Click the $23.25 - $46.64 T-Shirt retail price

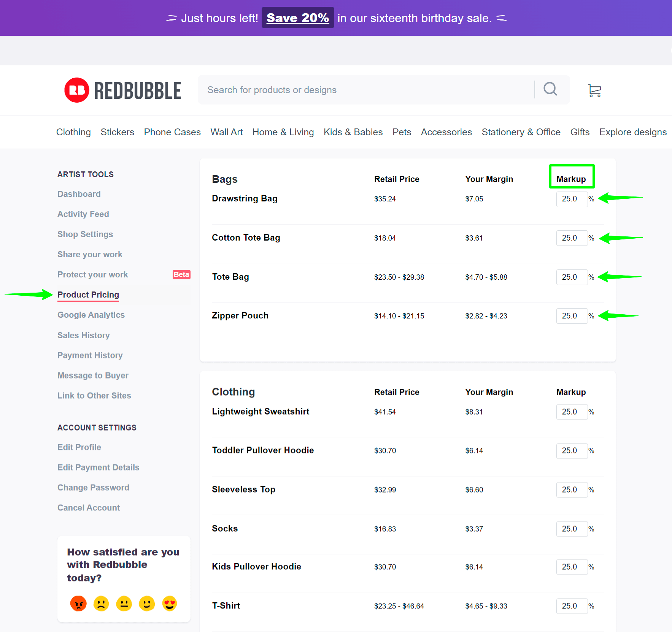(399, 606)
